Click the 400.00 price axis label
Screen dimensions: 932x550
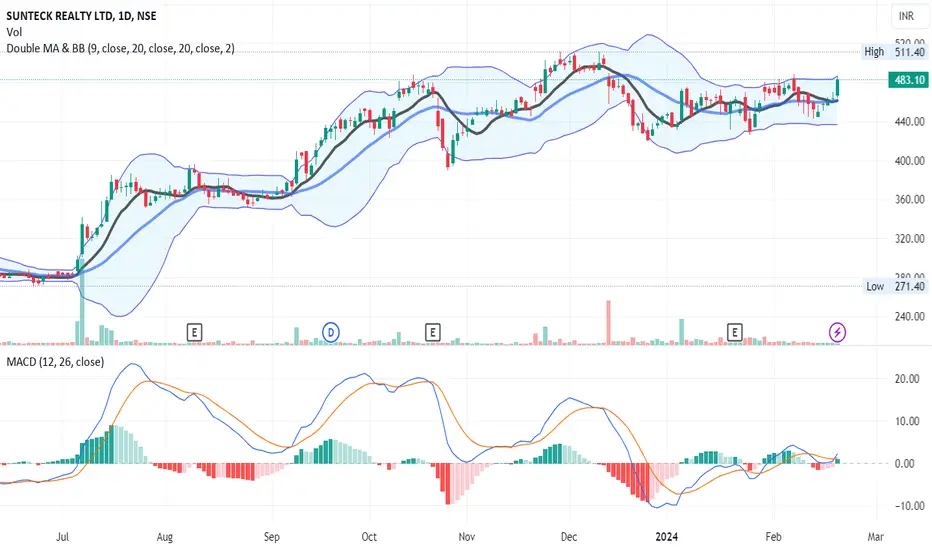pyautogui.click(x=910, y=161)
